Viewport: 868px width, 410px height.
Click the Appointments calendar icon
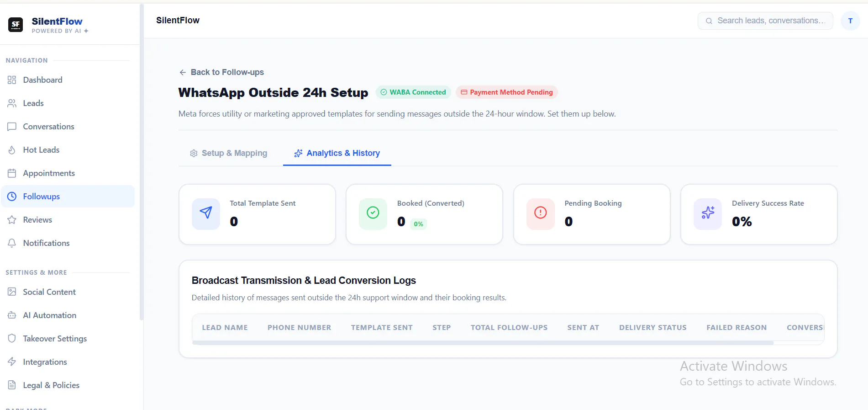pyautogui.click(x=12, y=173)
